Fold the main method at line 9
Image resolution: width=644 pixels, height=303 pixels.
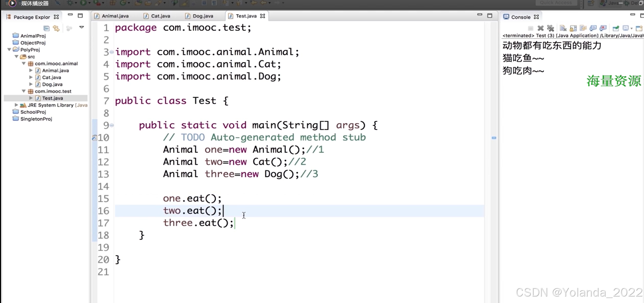pos(112,125)
